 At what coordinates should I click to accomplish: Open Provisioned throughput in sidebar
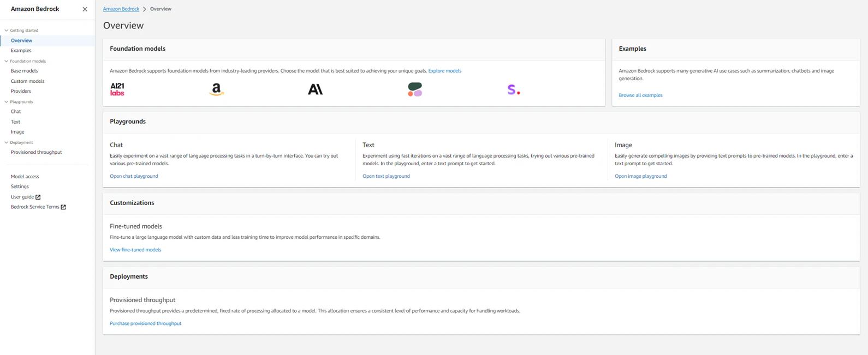[x=37, y=152]
